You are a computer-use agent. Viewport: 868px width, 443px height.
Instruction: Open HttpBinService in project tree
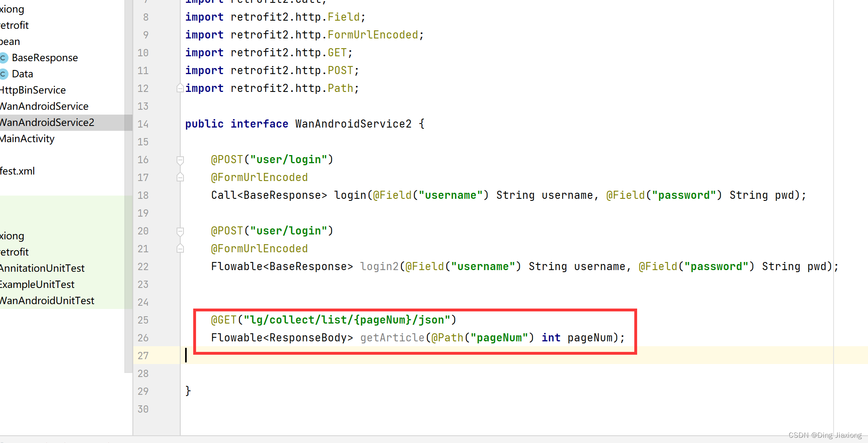[x=33, y=90]
